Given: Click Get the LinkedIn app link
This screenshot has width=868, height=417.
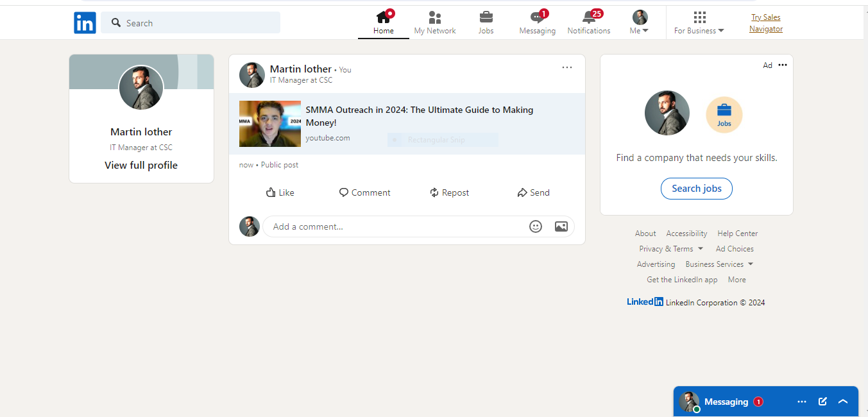Looking at the screenshot, I should [x=682, y=280].
